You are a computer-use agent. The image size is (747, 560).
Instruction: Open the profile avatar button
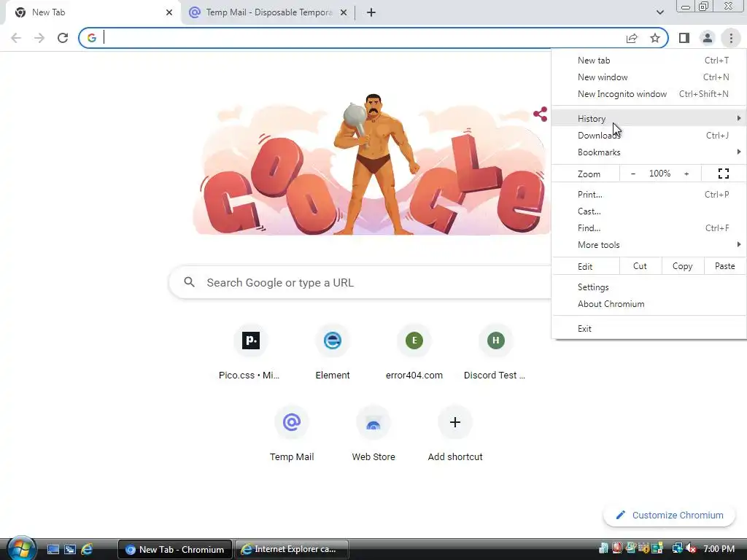708,38
